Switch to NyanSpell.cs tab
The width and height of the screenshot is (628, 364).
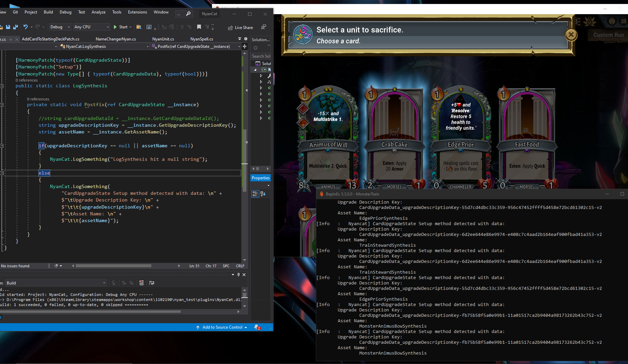click(202, 39)
